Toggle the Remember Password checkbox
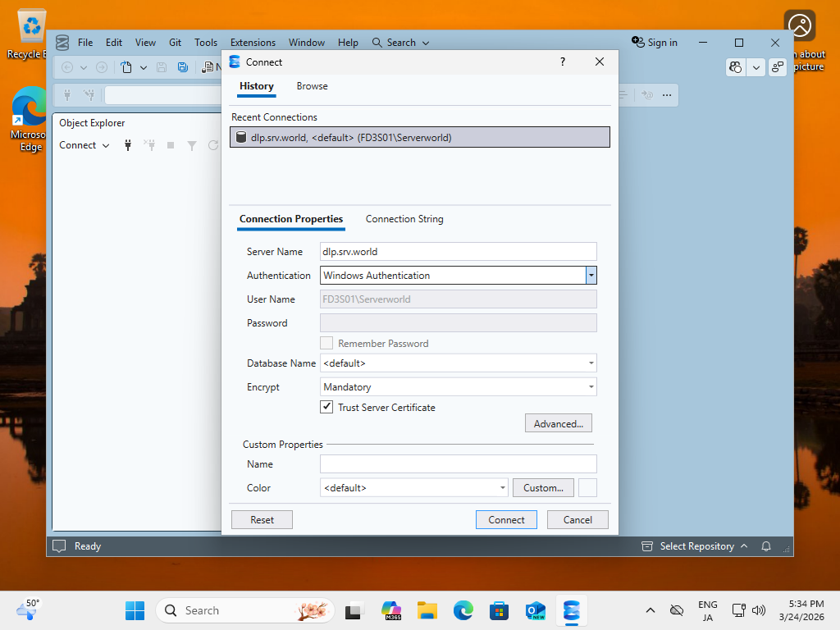 (x=326, y=343)
